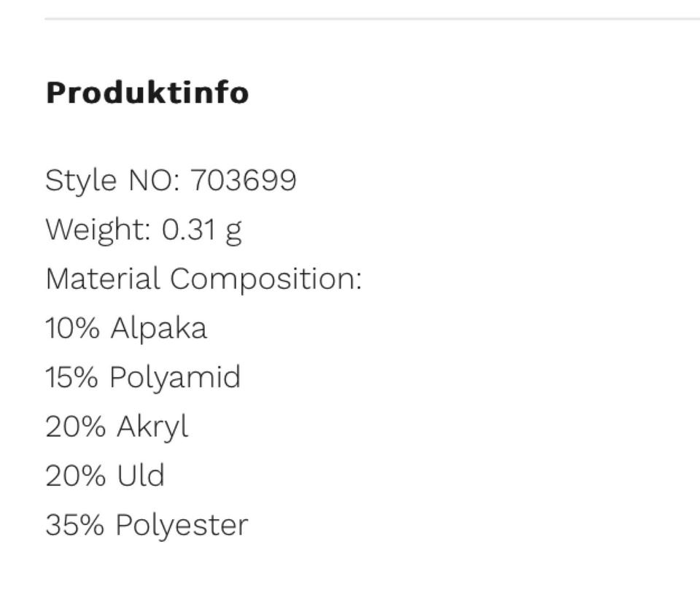700x598 pixels.
Task: Click the Produktinfo heading
Action: click(x=147, y=93)
